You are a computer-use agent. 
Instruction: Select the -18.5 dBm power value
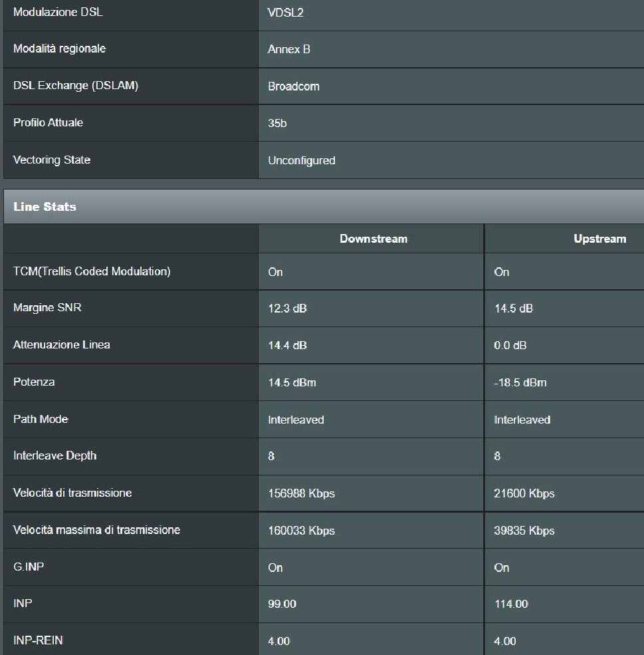(x=520, y=382)
